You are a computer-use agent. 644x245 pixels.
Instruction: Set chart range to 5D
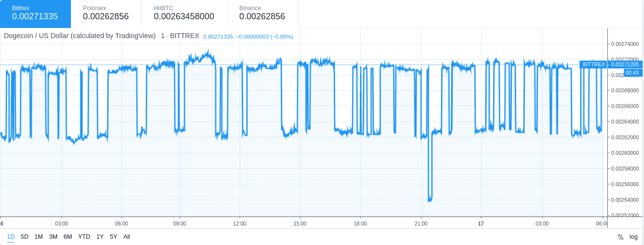click(x=25, y=237)
